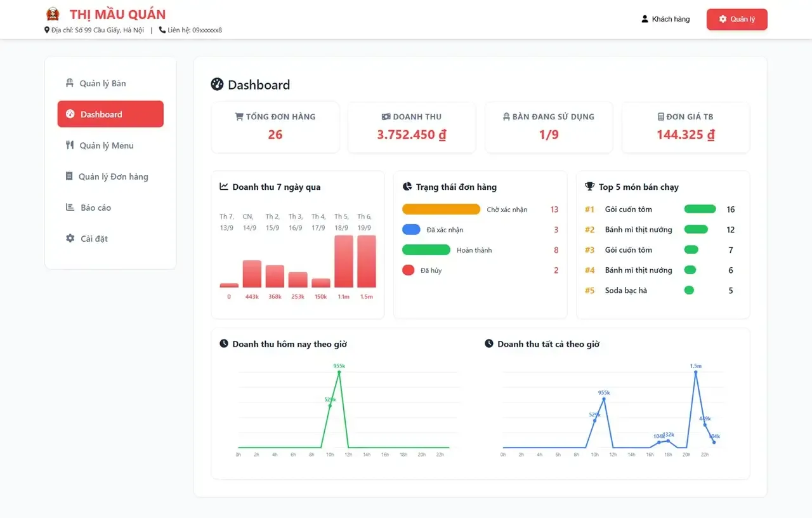Open Quản lý Đơn hàng page
The width and height of the screenshot is (812, 518).
[x=113, y=176]
